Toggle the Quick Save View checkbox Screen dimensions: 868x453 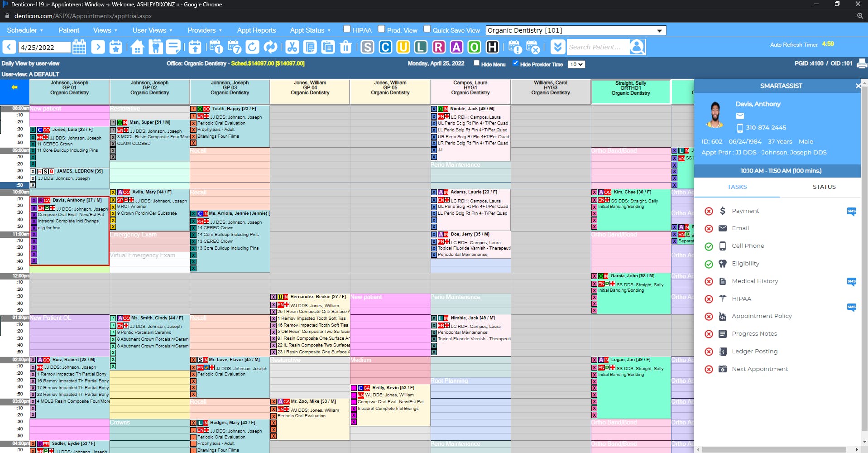pos(427,29)
